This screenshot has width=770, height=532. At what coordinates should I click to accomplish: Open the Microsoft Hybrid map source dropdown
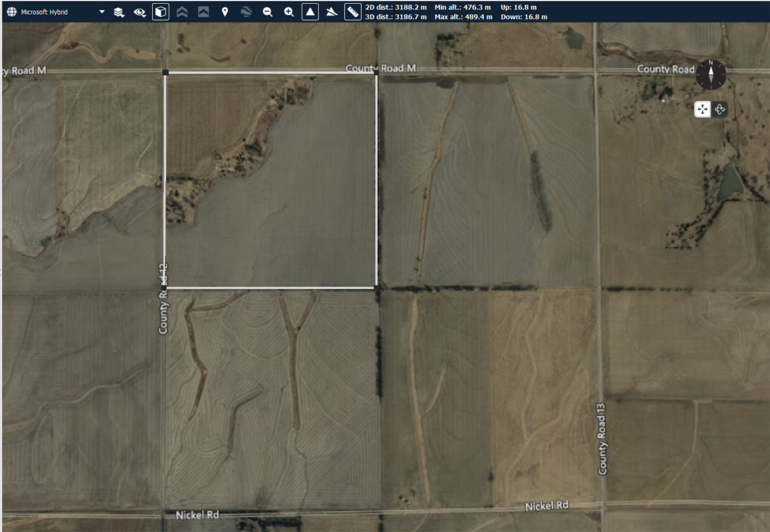point(102,12)
